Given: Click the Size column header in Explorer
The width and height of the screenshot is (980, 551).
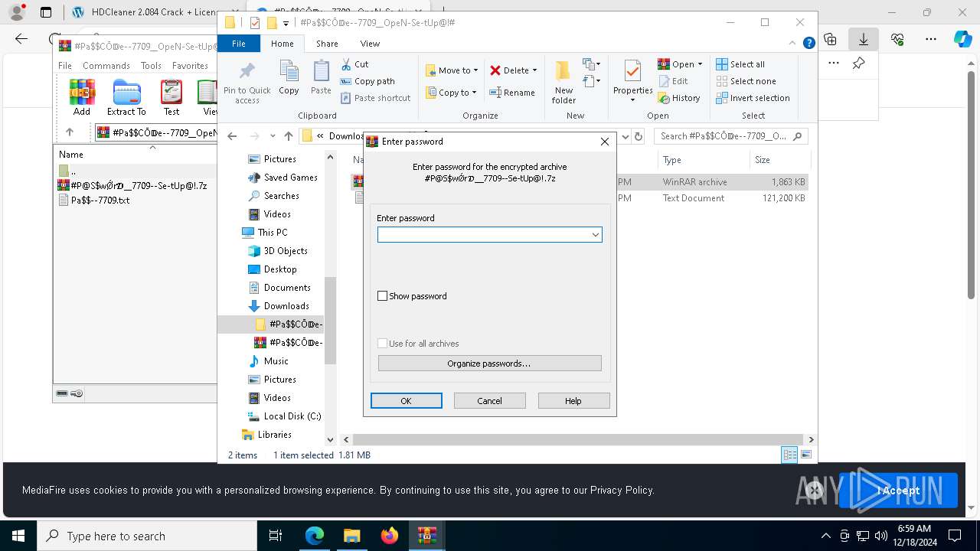Looking at the screenshot, I should pyautogui.click(x=779, y=160).
